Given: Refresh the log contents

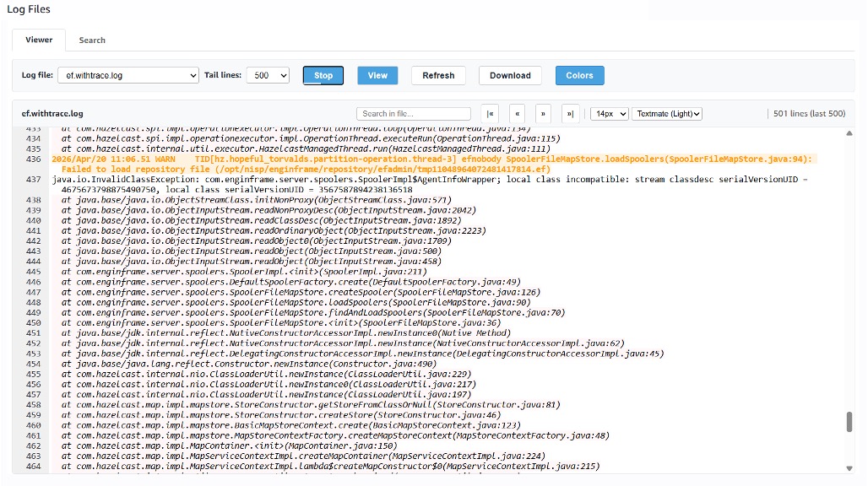Looking at the screenshot, I should (438, 76).
